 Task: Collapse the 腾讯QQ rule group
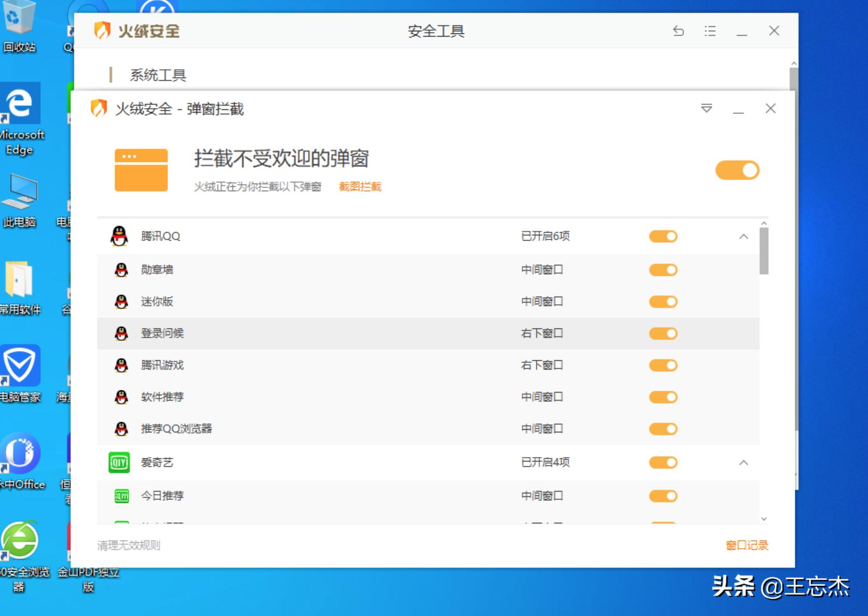point(744,236)
